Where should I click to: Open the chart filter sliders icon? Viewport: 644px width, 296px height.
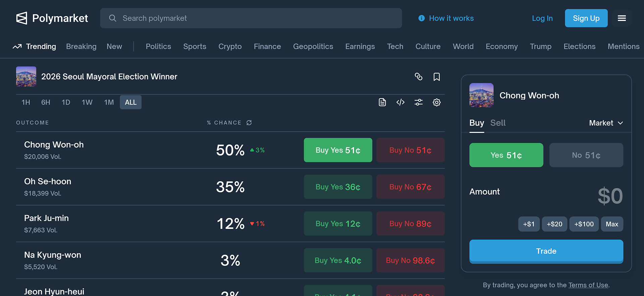pos(419,102)
